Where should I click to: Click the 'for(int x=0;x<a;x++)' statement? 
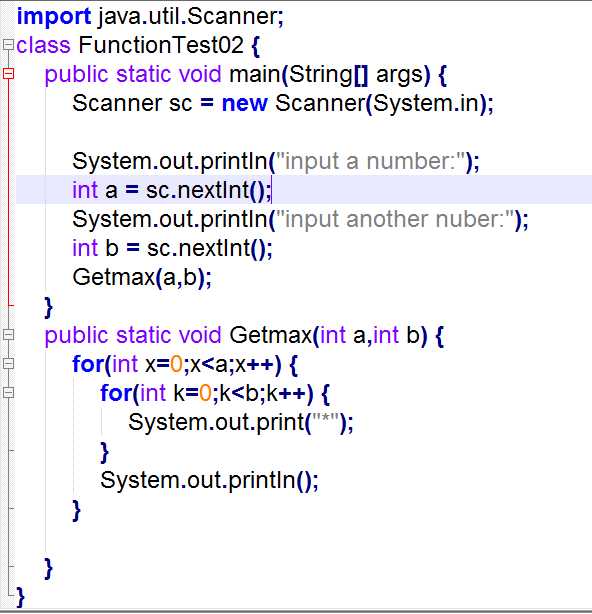click(177, 365)
